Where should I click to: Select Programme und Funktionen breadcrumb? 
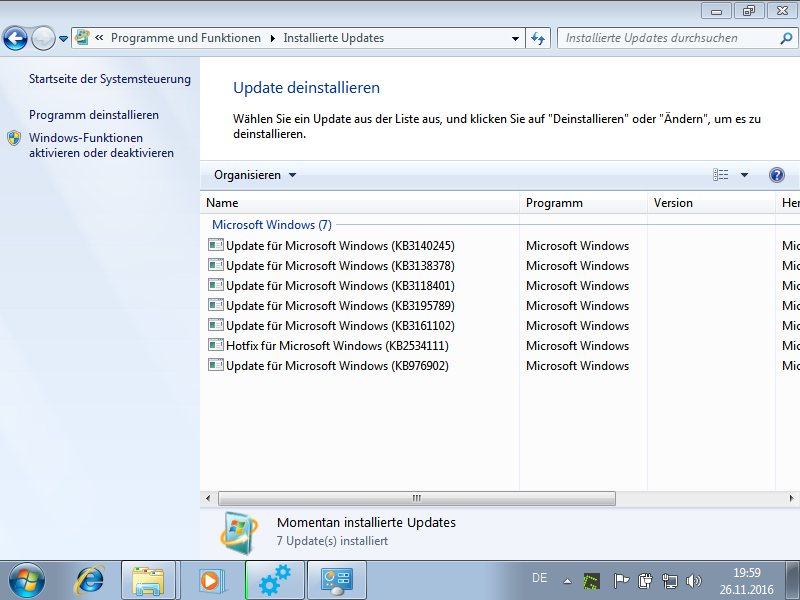click(x=186, y=38)
